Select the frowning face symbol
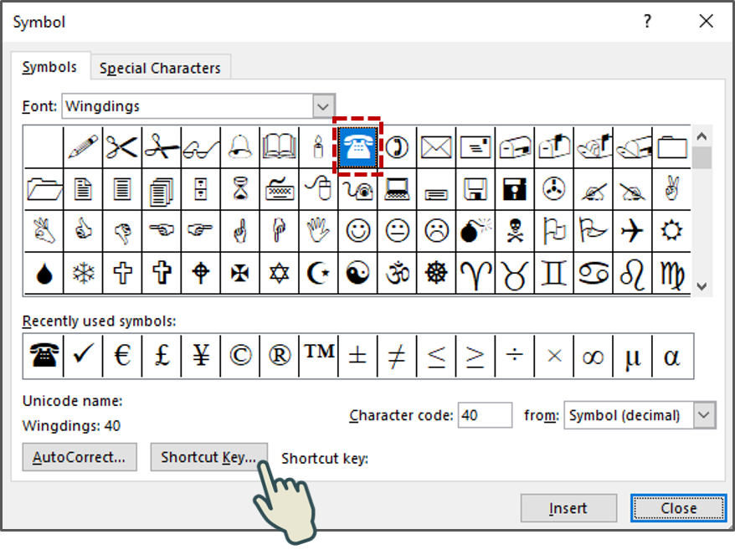Viewport: 735px width, 560px height. pyautogui.click(x=436, y=231)
